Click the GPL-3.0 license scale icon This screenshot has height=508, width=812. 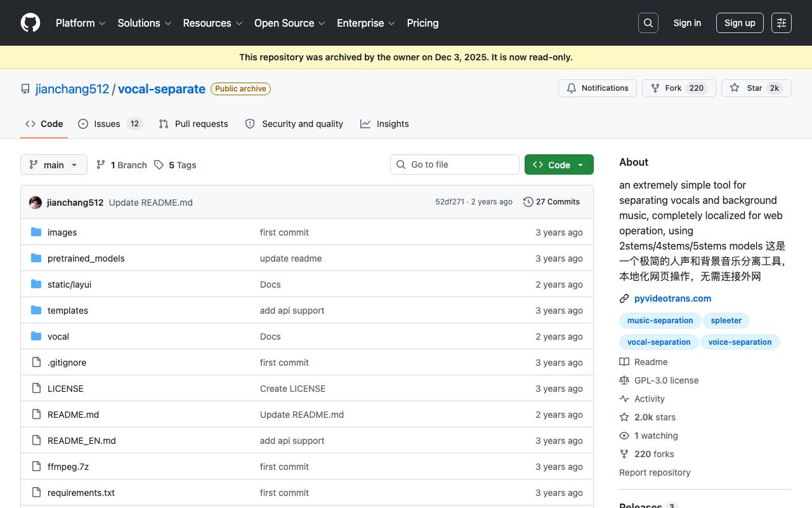point(624,380)
